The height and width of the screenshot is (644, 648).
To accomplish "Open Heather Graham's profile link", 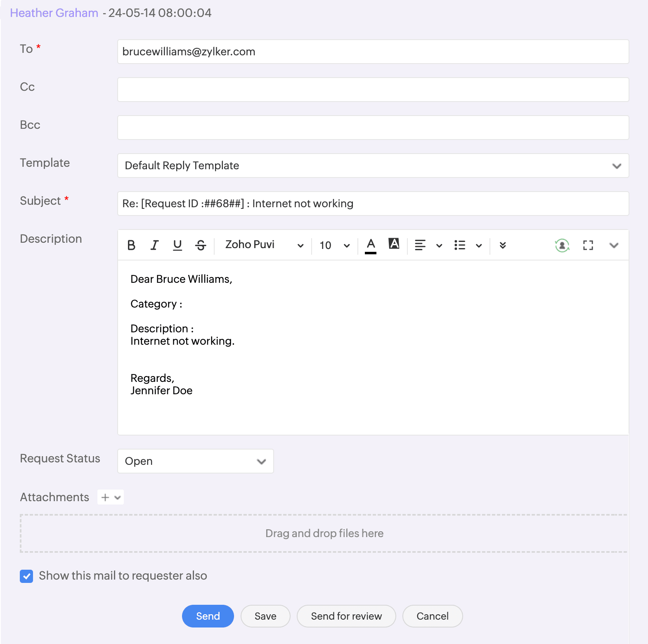I will [54, 13].
